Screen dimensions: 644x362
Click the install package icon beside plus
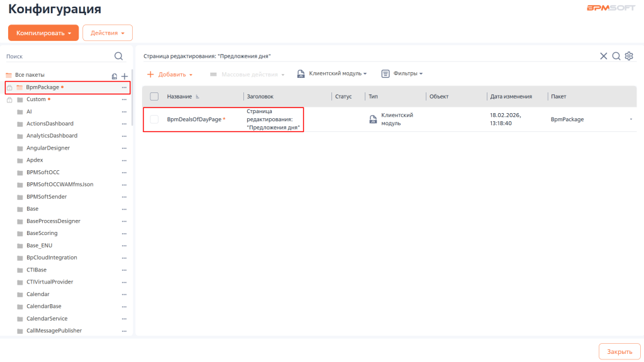tap(114, 76)
